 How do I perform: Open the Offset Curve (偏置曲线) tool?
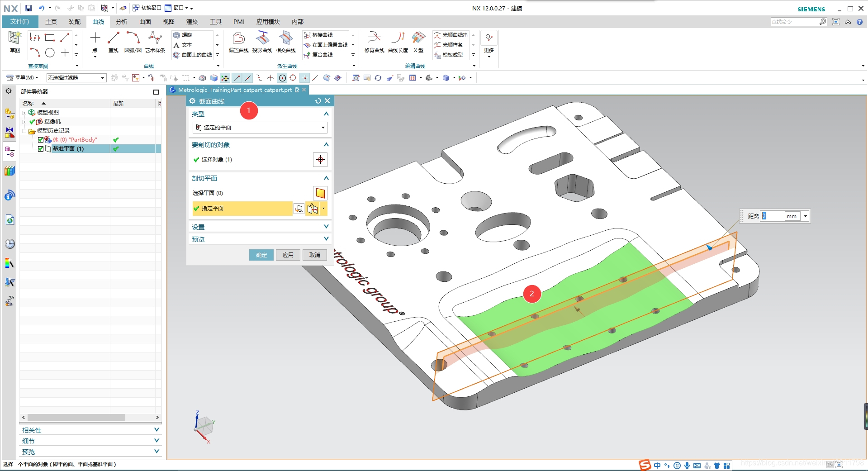tap(239, 42)
